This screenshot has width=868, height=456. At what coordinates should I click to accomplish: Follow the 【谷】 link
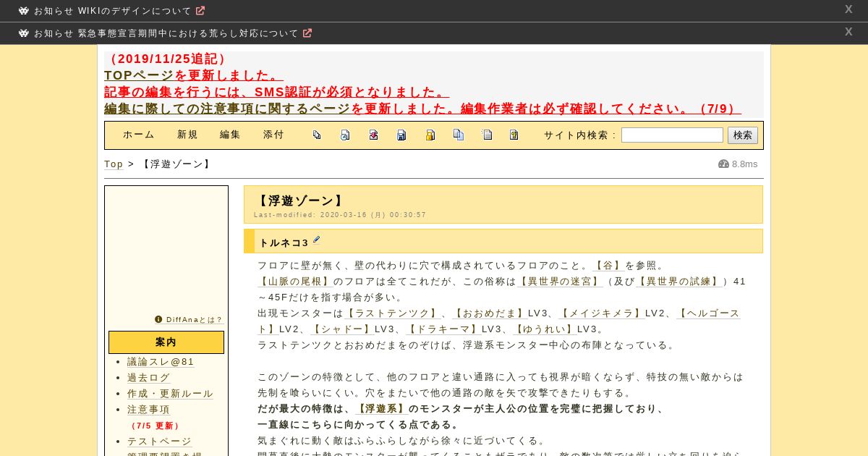coord(608,266)
